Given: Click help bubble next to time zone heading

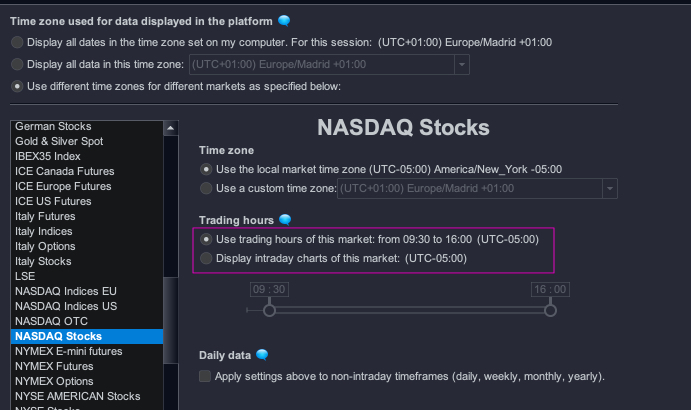Looking at the screenshot, I should [x=285, y=21].
